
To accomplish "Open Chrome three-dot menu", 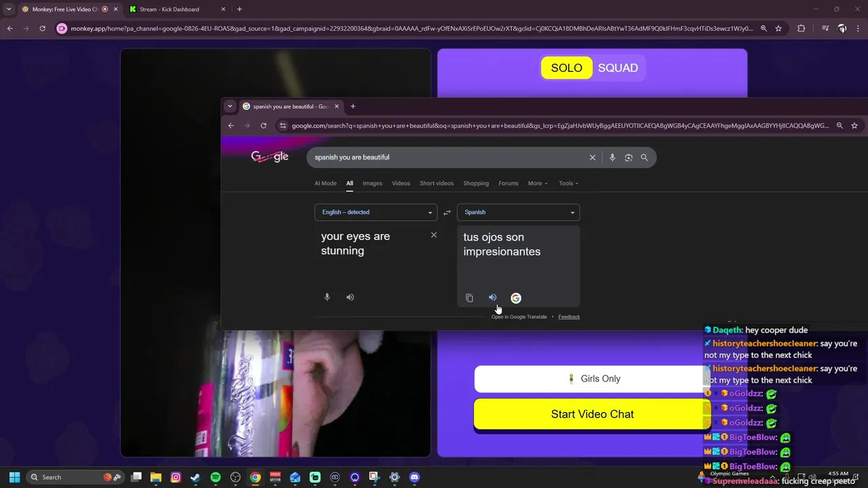I will tap(859, 28).
